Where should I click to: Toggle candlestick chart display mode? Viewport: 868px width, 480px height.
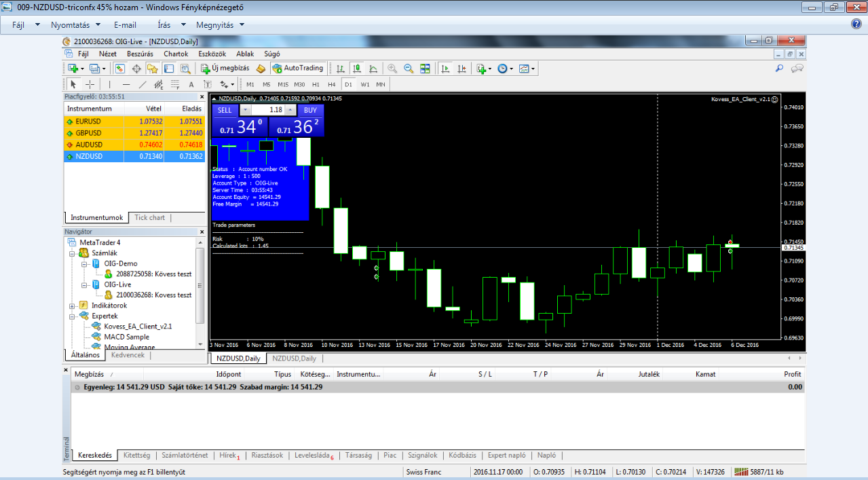pos(357,69)
